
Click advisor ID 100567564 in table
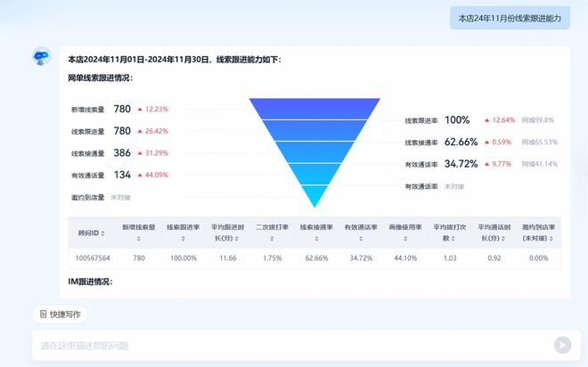click(93, 258)
